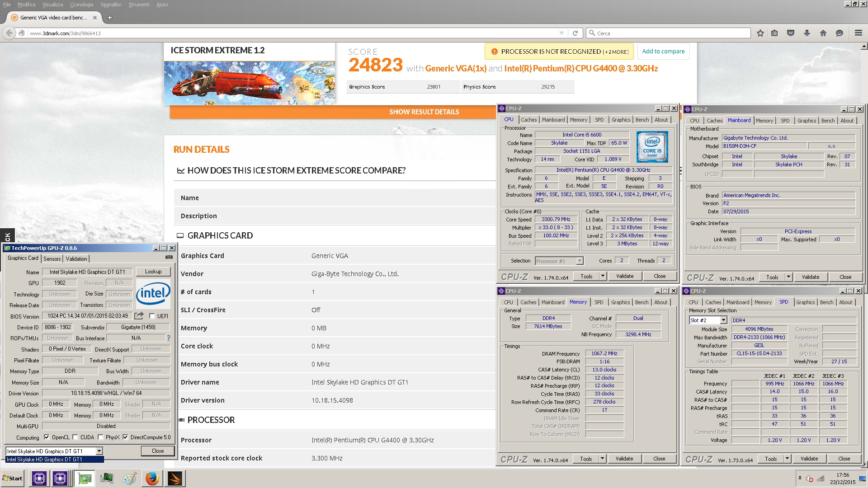The height and width of the screenshot is (488, 868).
Task: Go to Firefox home page icon
Action: point(823,33)
